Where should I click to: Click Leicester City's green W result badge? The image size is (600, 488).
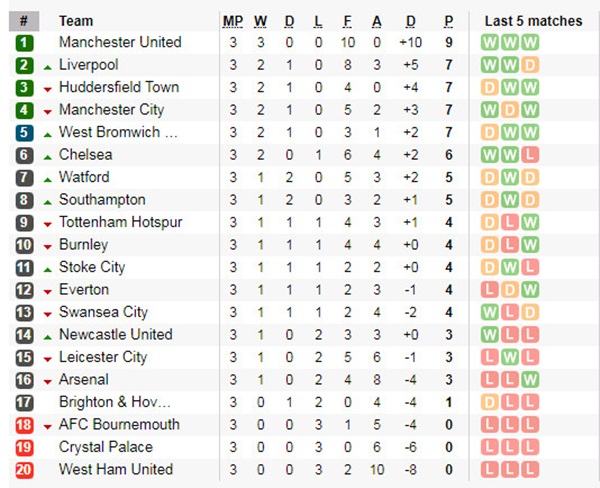coord(510,357)
